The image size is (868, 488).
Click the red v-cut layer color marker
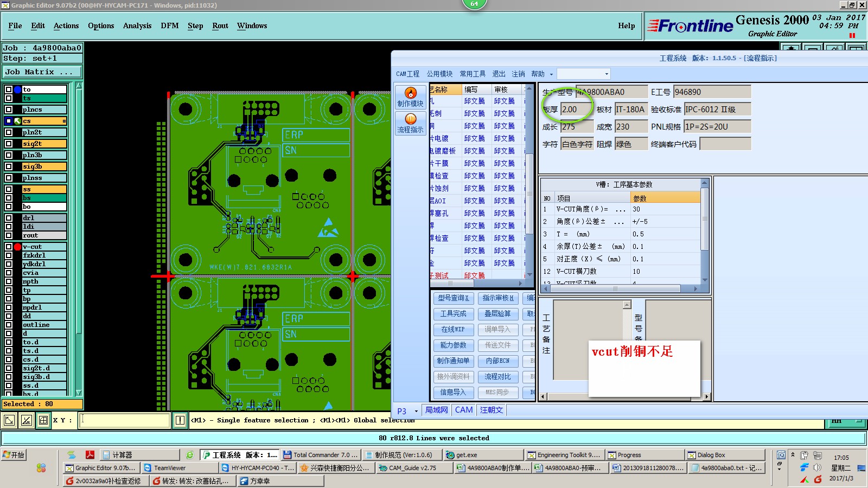(x=17, y=247)
